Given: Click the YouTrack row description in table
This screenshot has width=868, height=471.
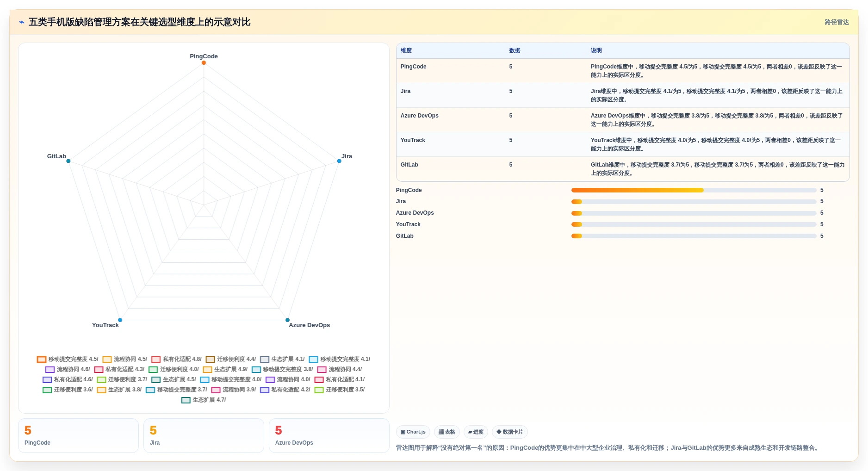Looking at the screenshot, I should click(x=716, y=144).
